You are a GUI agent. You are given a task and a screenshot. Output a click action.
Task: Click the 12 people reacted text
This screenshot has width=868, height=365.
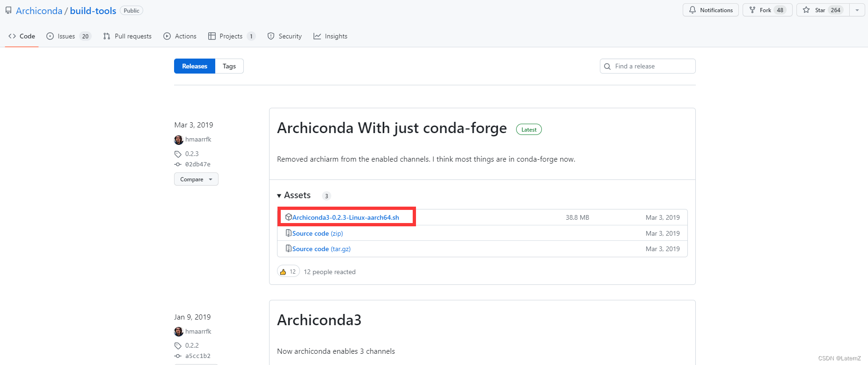point(329,272)
